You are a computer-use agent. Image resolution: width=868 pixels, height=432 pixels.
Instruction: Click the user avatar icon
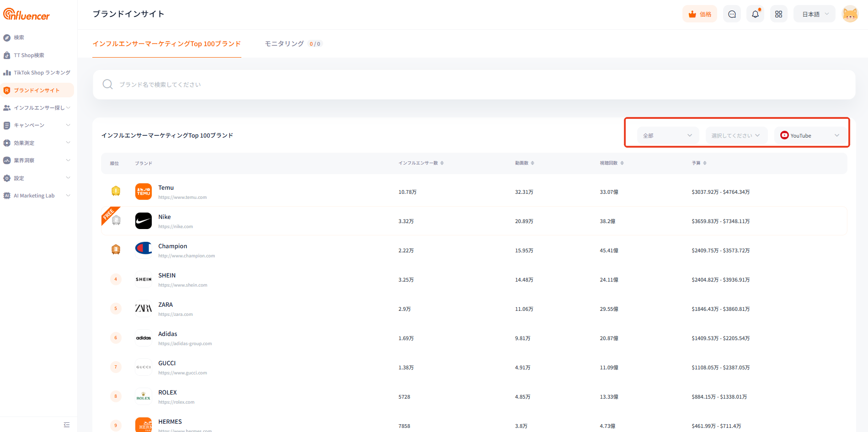click(850, 14)
